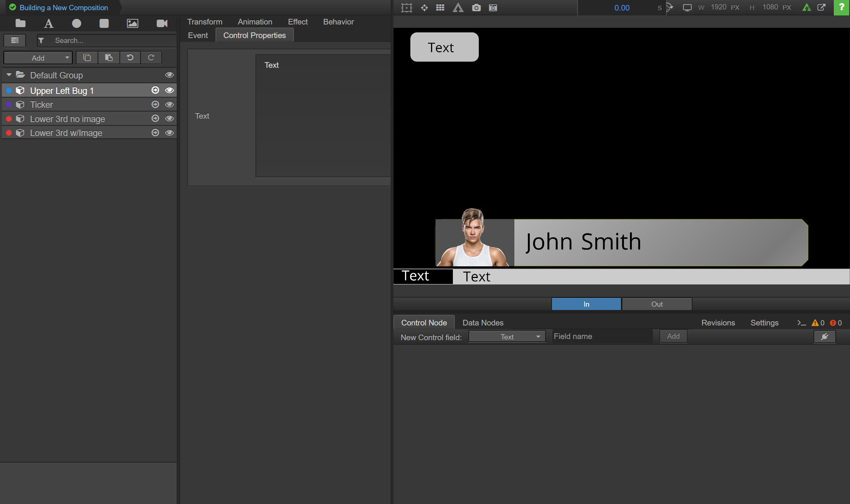Open the Revisions link
850x504 pixels.
point(718,323)
